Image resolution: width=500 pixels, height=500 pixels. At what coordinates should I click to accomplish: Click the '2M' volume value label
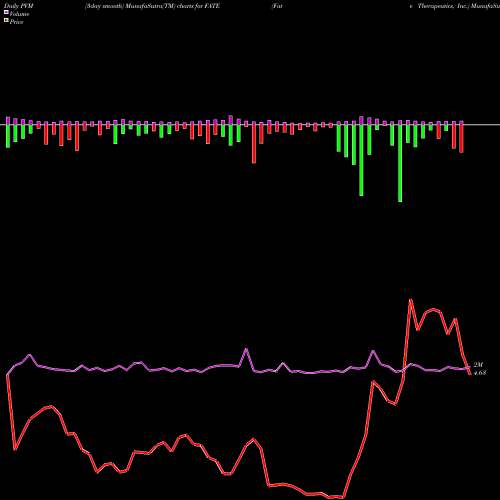pyautogui.click(x=478, y=365)
